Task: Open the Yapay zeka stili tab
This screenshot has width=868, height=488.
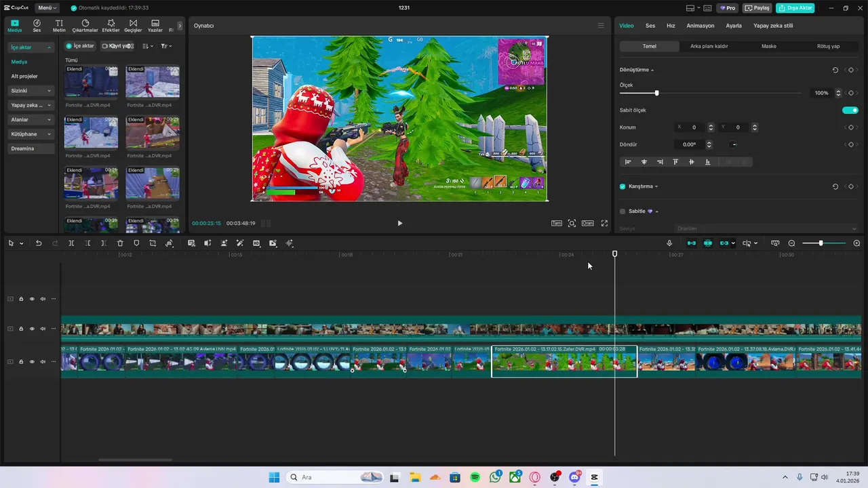Action: coord(773,26)
